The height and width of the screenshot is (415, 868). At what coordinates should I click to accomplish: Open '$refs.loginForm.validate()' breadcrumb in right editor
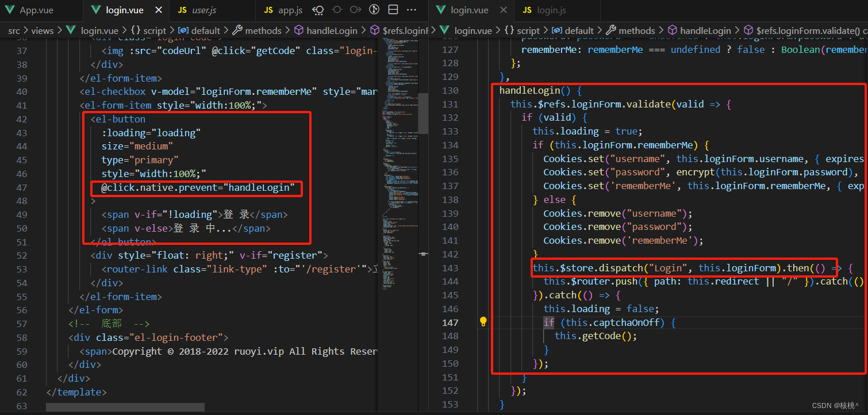click(808, 30)
